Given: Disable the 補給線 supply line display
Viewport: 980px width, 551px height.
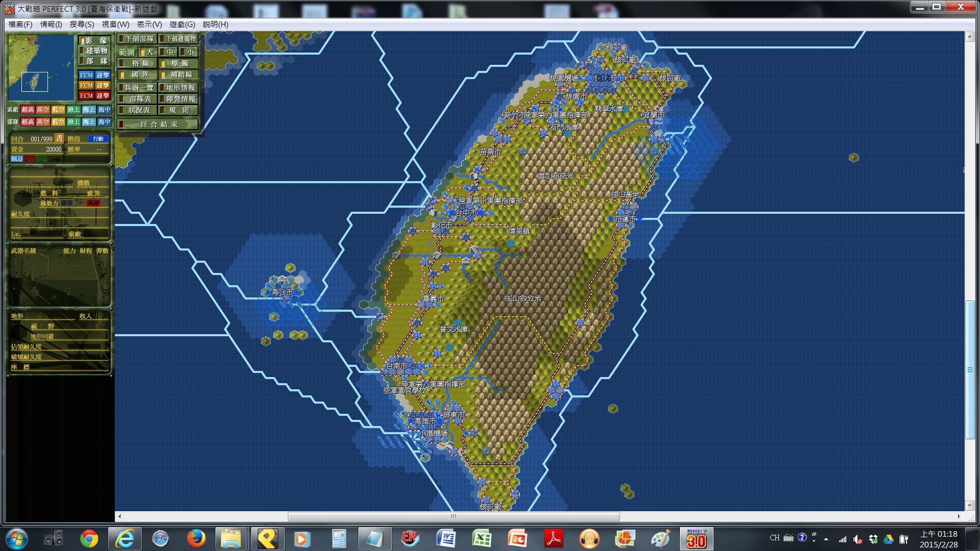Looking at the screenshot, I should pyautogui.click(x=178, y=74).
